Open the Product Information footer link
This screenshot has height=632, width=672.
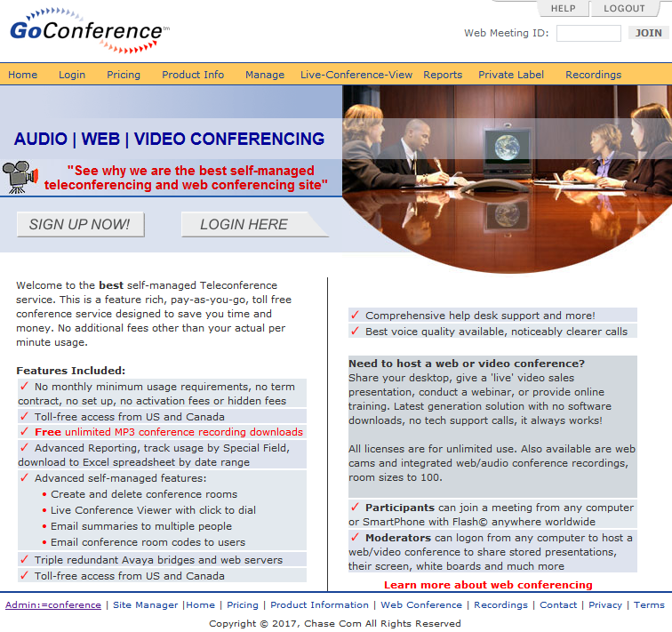coord(319,605)
